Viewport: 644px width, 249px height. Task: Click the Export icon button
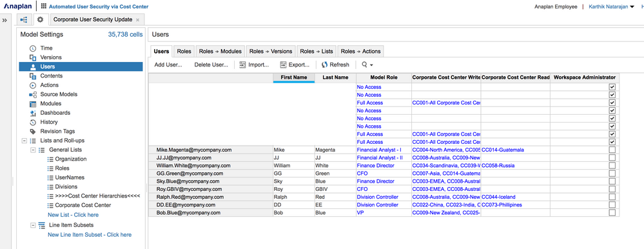pyautogui.click(x=283, y=65)
